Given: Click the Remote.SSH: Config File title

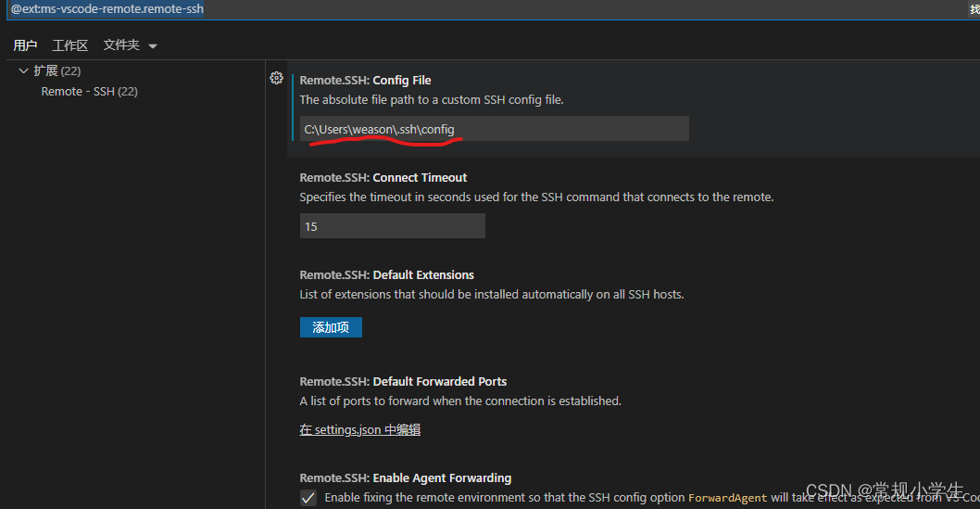Looking at the screenshot, I should pyautogui.click(x=365, y=80).
